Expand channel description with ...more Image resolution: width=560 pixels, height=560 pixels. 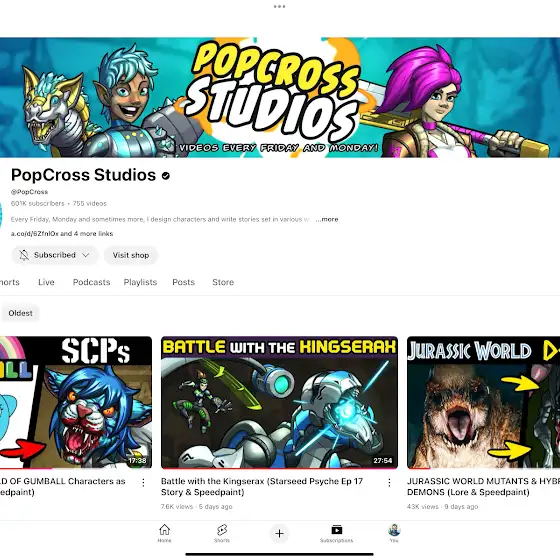click(327, 219)
